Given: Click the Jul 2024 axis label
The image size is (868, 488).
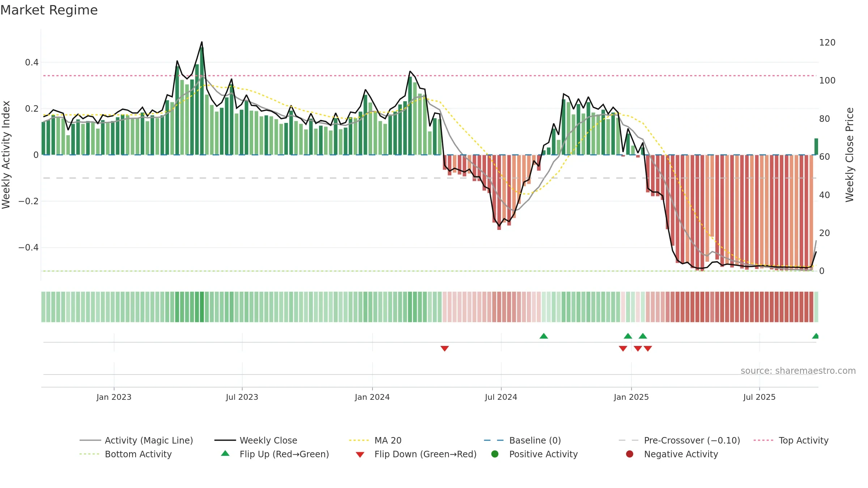Looking at the screenshot, I should (x=501, y=397).
